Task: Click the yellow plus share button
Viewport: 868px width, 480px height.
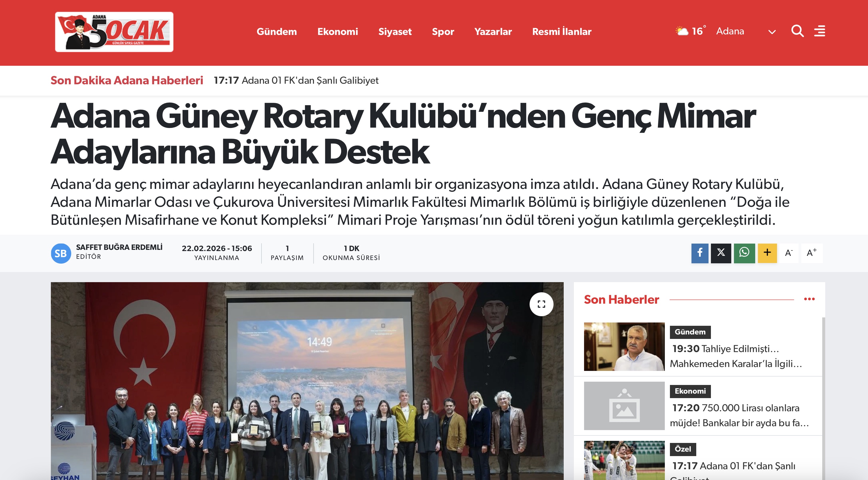Action: point(767,253)
